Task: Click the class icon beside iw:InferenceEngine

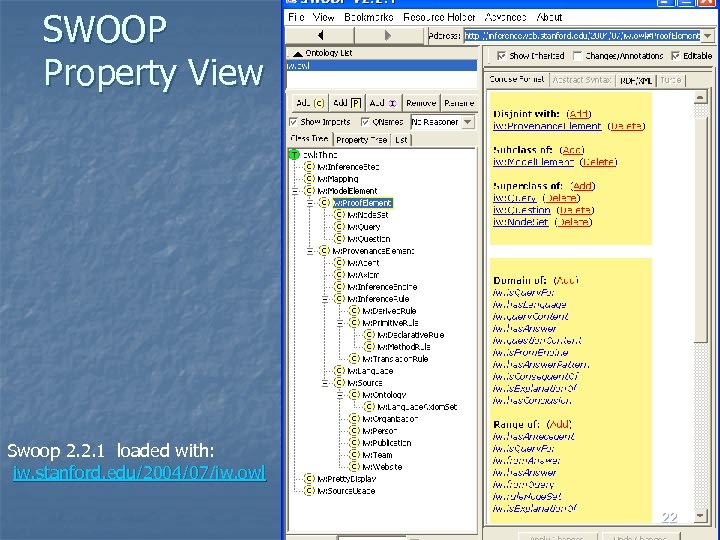Action: click(339, 287)
